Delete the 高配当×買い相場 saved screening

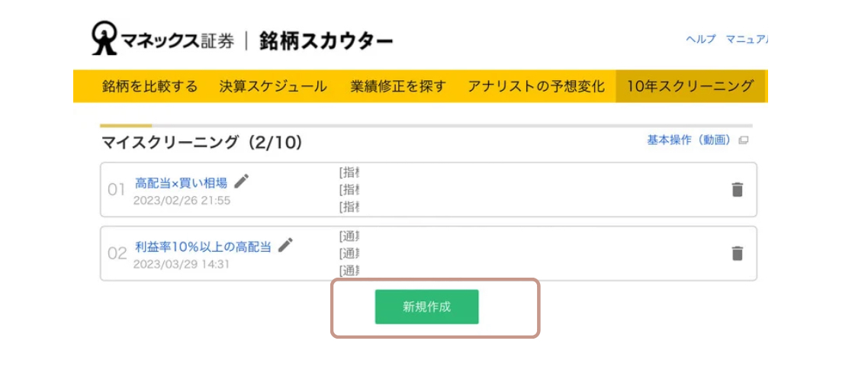[737, 190]
